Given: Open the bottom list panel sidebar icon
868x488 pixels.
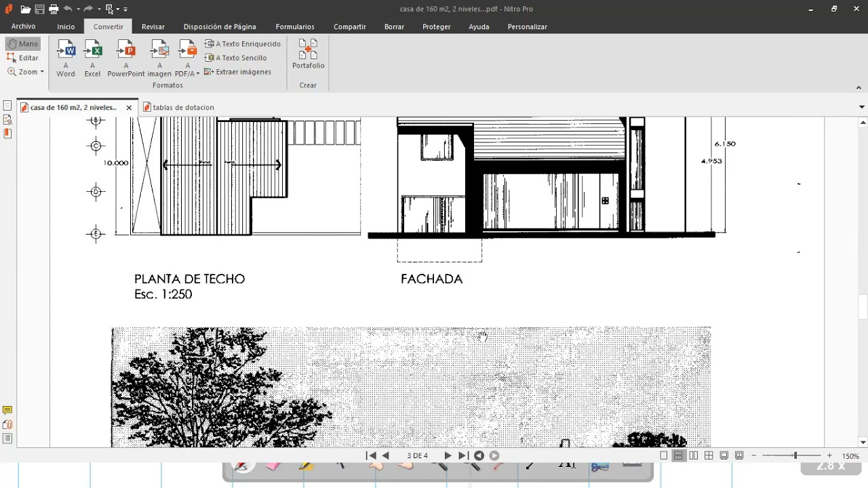Looking at the screenshot, I should pyautogui.click(x=7, y=439).
